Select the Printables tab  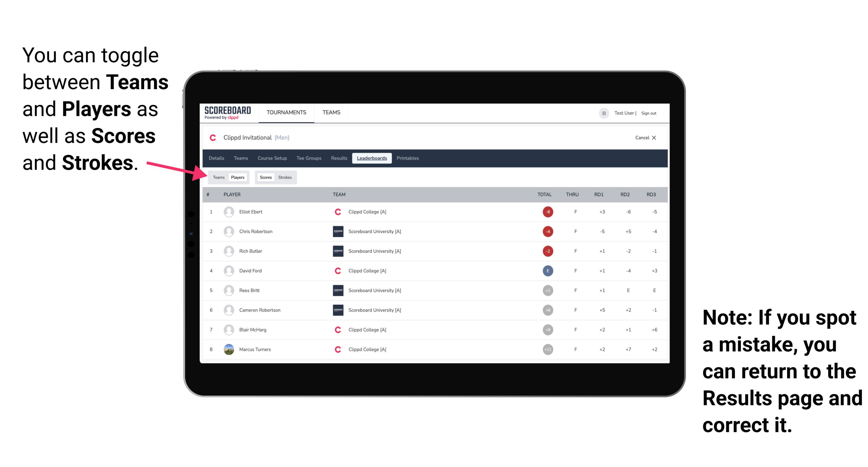408,158
